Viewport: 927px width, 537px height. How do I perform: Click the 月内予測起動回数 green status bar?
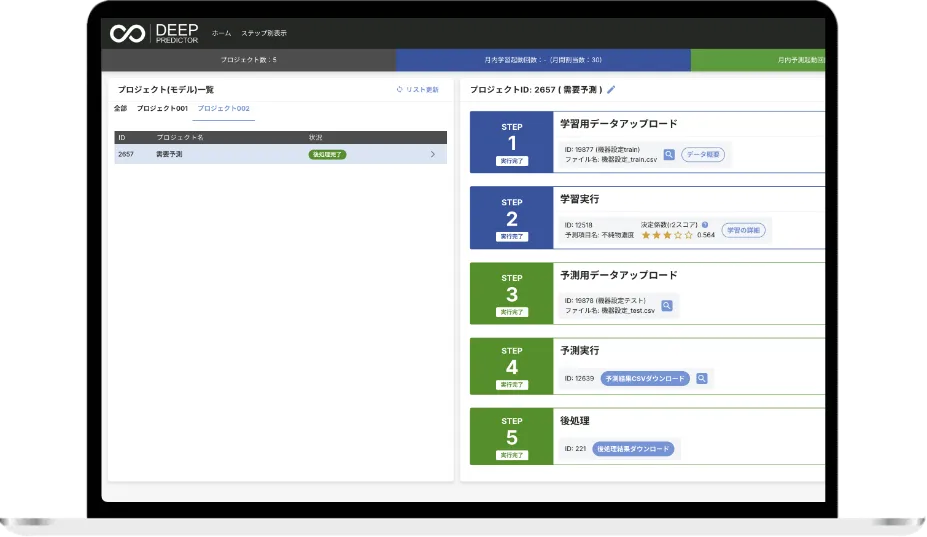click(x=758, y=60)
